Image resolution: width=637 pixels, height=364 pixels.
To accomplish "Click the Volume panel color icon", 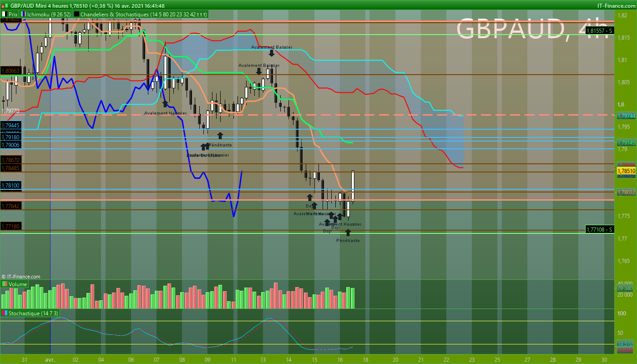I will click(5, 284).
